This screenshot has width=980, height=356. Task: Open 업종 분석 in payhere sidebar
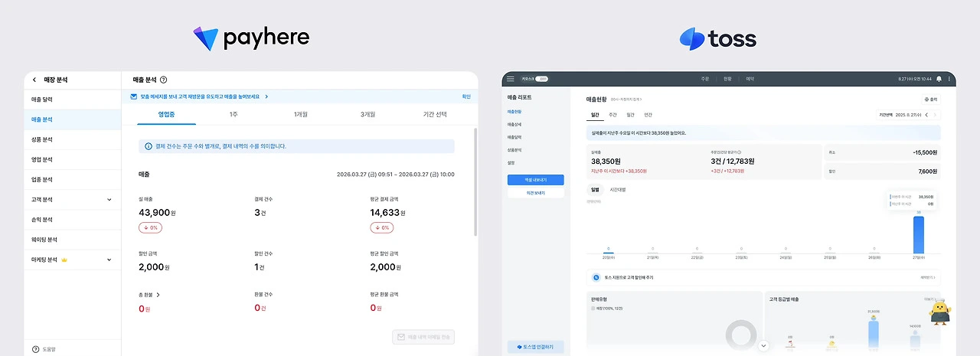(73, 179)
